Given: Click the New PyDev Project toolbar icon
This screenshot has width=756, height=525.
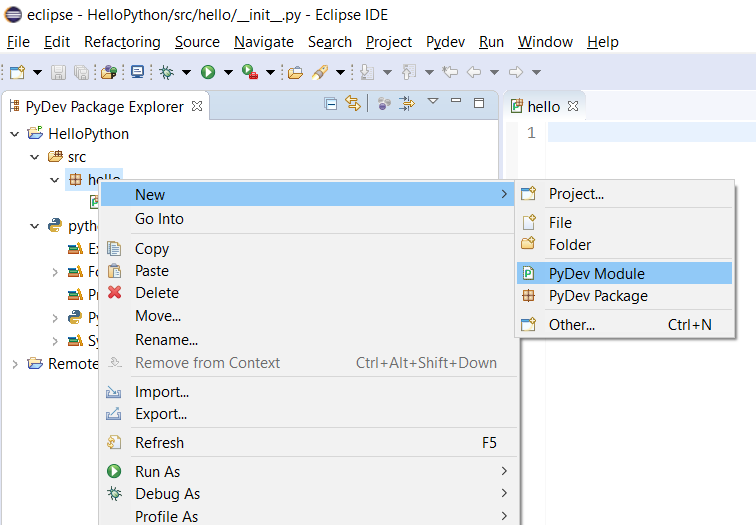Looking at the screenshot, I should (109, 72).
